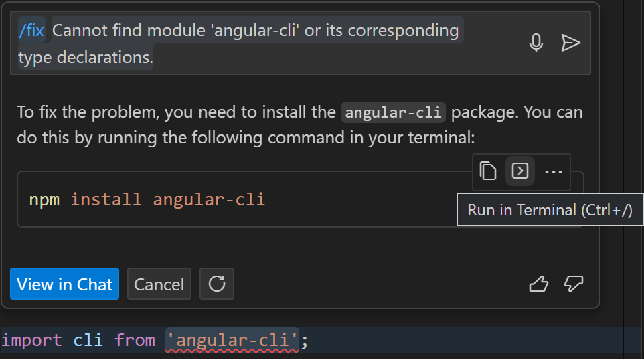Image resolution: width=644 pixels, height=360 pixels.
Task: Mark response helpful with thumbs up
Action: (x=538, y=284)
